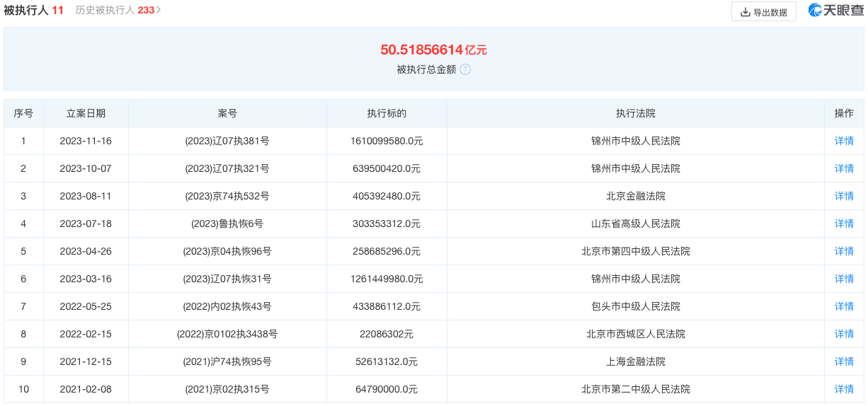This screenshot has width=868, height=406.
Task: Open 详情 for case (2021)京02执315号
Action: (x=844, y=389)
